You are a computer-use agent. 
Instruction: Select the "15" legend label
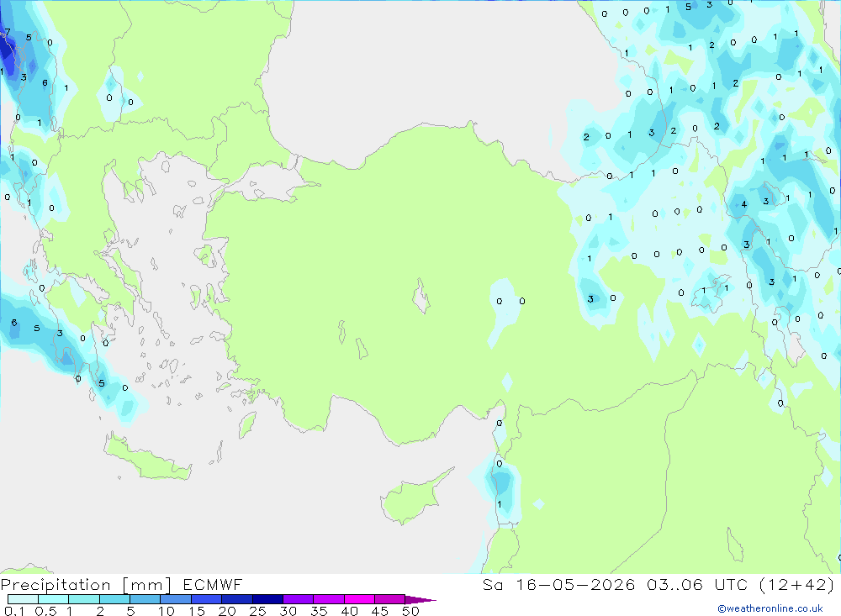(197, 611)
